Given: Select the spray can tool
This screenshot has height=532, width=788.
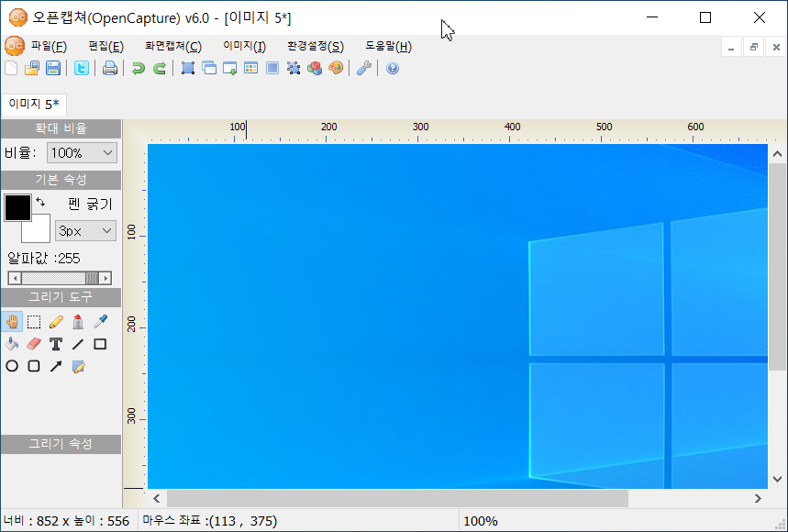Looking at the screenshot, I should pos(78,322).
